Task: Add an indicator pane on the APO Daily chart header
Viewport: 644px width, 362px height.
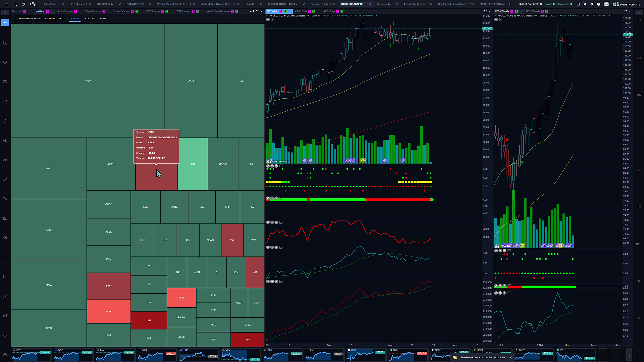Action: (x=273, y=20)
